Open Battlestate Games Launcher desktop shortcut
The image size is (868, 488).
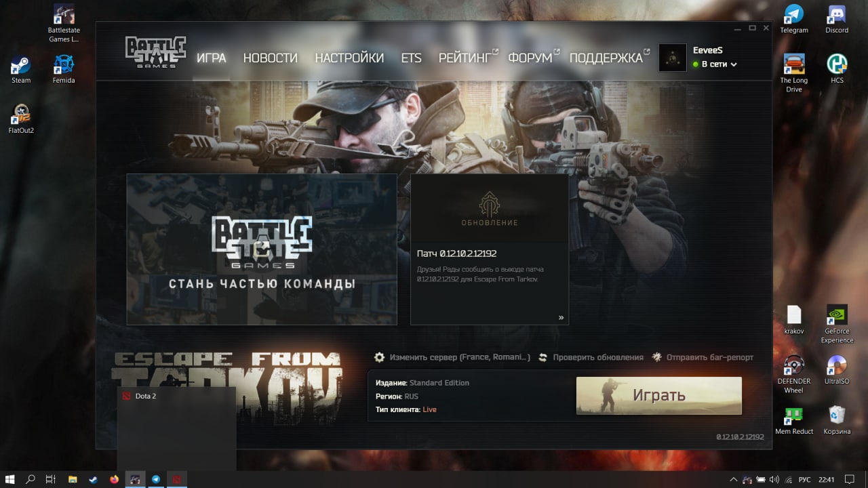click(x=64, y=24)
